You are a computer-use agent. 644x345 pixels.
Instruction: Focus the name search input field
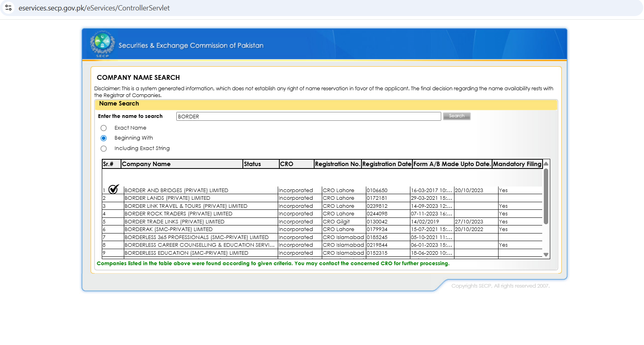(309, 116)
